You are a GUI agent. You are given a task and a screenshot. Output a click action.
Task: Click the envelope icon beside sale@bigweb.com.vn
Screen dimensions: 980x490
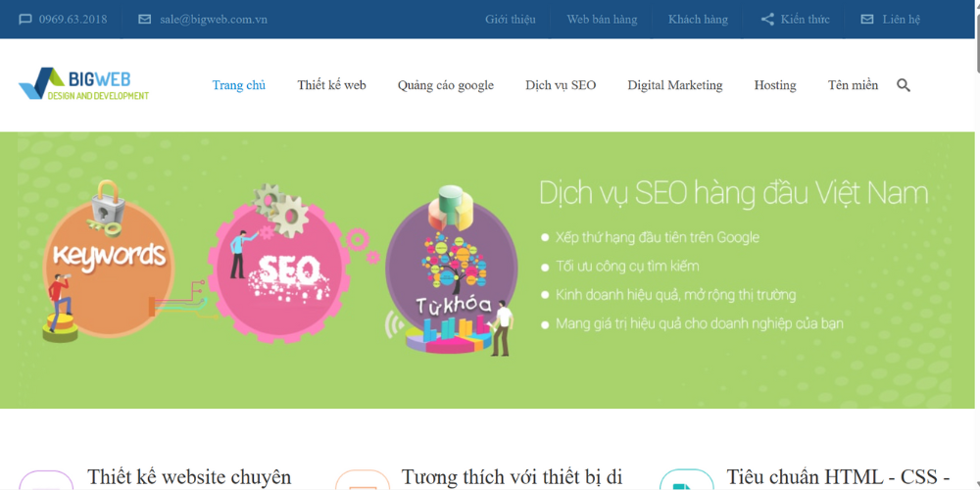144,20
